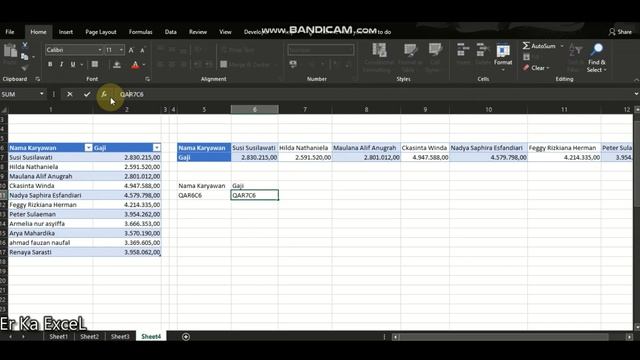Screen dimensions: 640x360
Task: Switch to the Insert tab
Action: click(66, 32)
